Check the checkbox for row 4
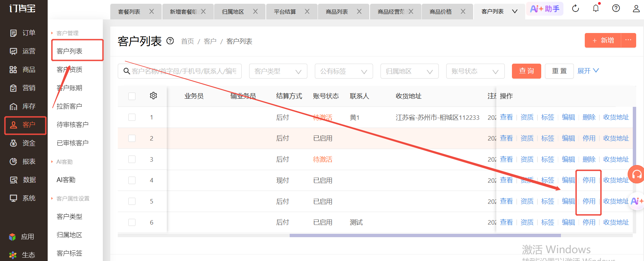644x261 pixels. click(132, 180)
